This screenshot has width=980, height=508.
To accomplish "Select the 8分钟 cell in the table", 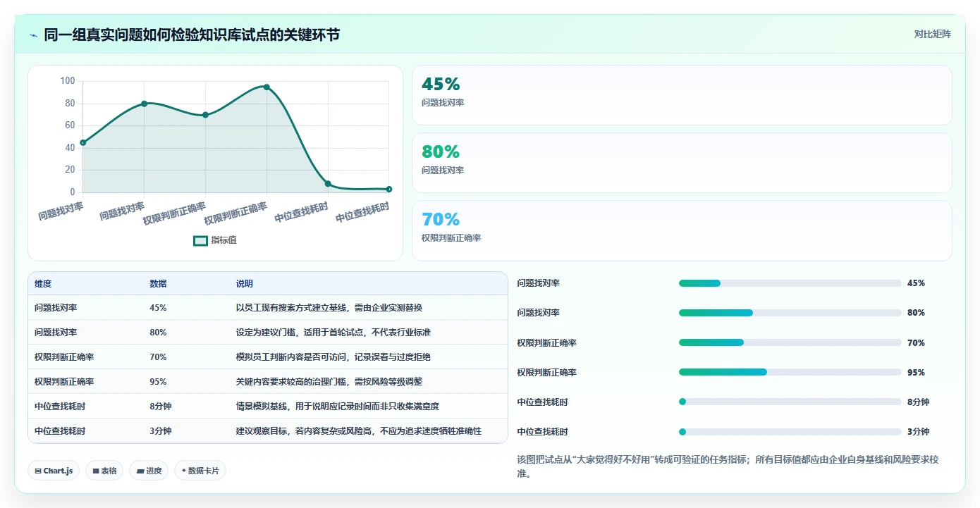I will click(x=161, y=407).
